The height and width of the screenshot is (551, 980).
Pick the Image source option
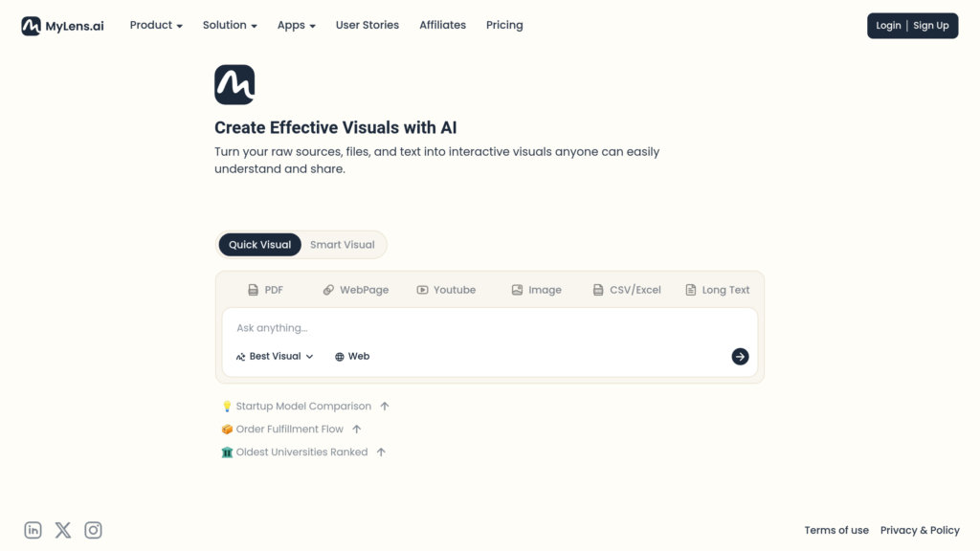click(536, 290)
